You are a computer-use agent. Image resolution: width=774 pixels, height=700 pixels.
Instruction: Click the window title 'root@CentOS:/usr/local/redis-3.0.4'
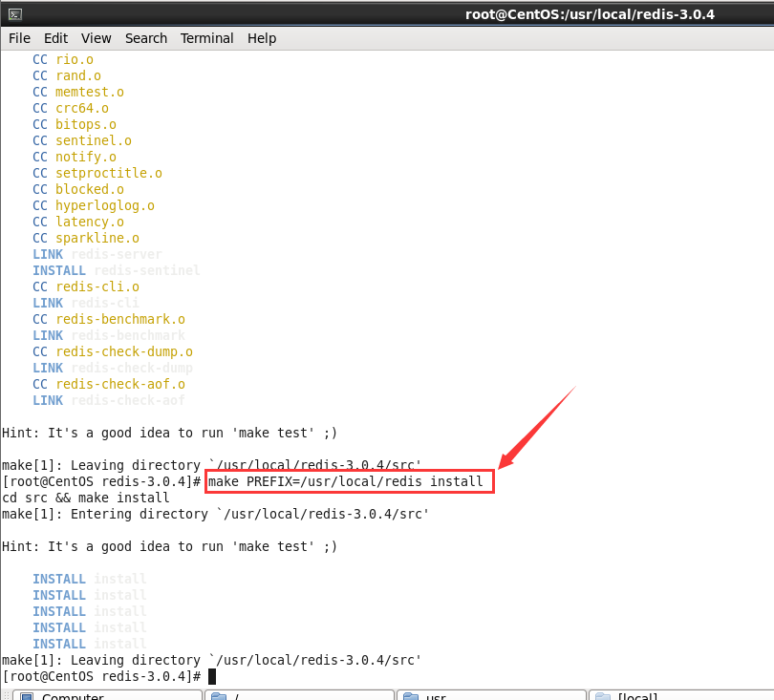coord(590,14)
